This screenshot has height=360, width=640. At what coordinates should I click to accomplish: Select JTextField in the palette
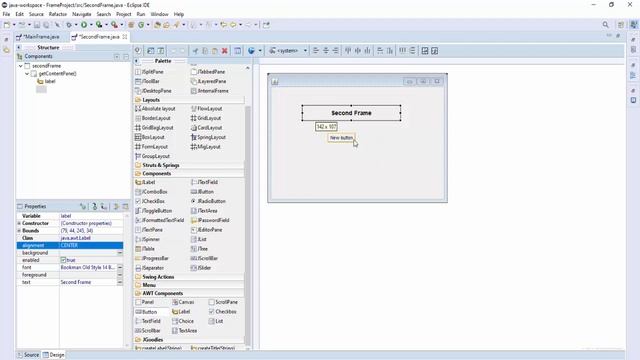(x=204, y=182)
